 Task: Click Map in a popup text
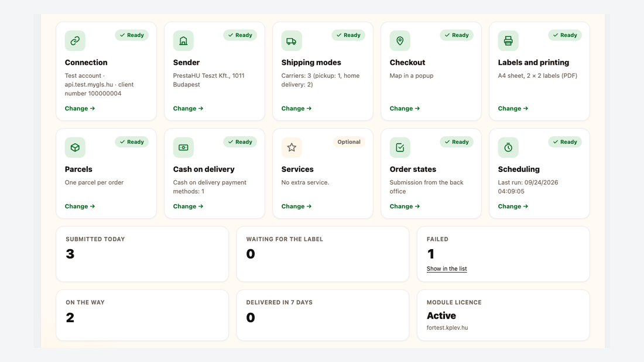pyautogui.click(x=412, y=75)
